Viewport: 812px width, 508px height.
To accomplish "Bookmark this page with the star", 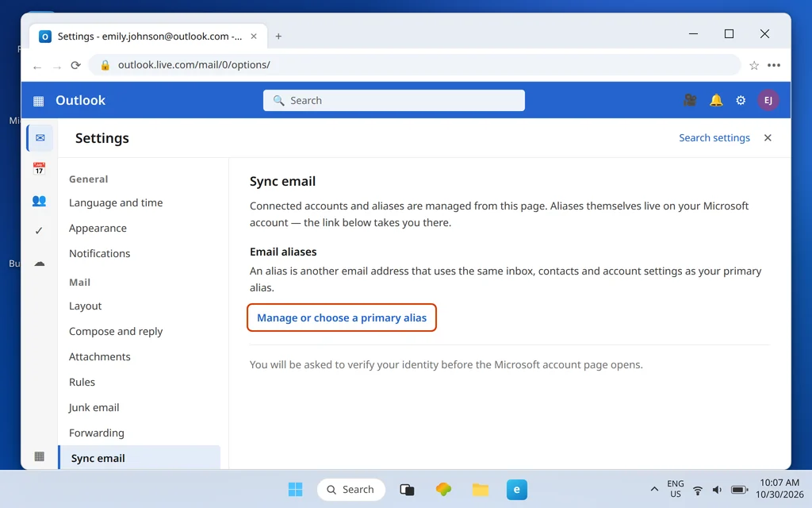I will 754,65.
